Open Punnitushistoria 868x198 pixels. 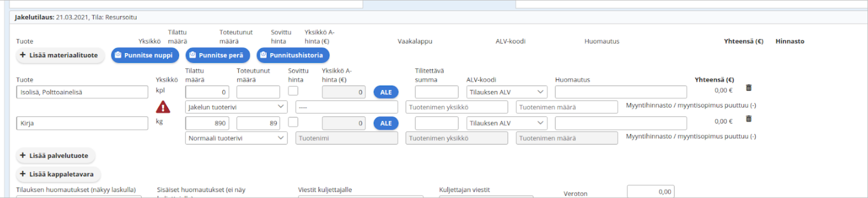pos(293,55)
